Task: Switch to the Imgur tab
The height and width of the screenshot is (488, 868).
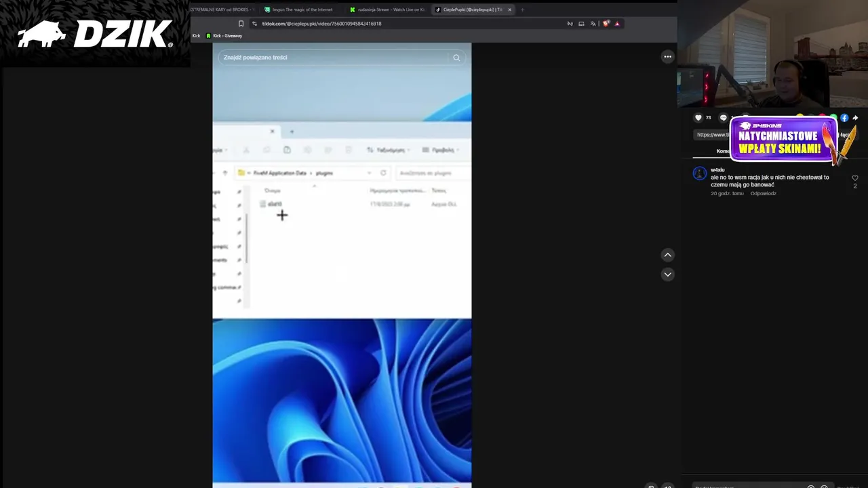Action: coord(302,9)
